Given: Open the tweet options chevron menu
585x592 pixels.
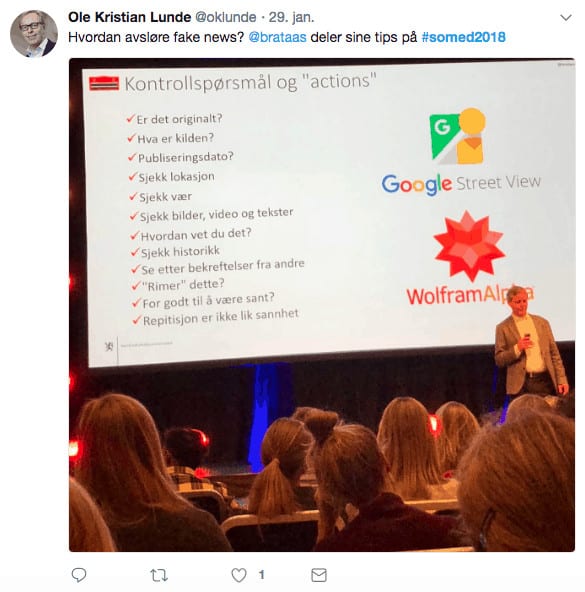Looking at the screenshot, I should tap(565, 18).
